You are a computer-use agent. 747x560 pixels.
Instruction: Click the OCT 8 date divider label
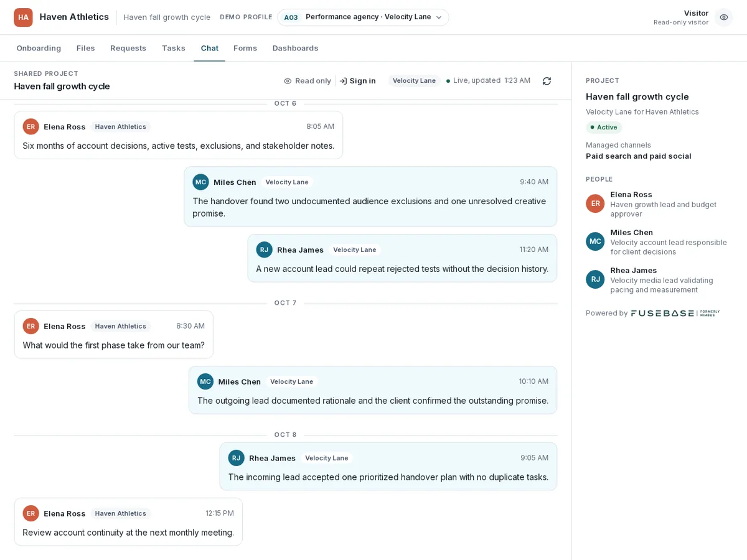click(x=285, y=435)
